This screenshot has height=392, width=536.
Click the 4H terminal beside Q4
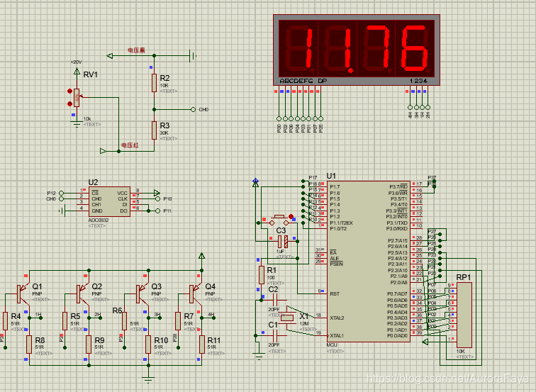tap(213, 318)
